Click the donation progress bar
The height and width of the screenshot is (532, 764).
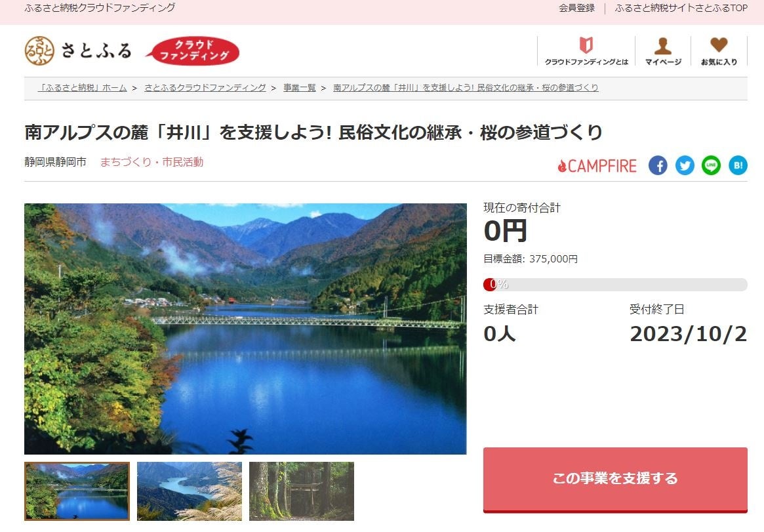click(615, 285)
